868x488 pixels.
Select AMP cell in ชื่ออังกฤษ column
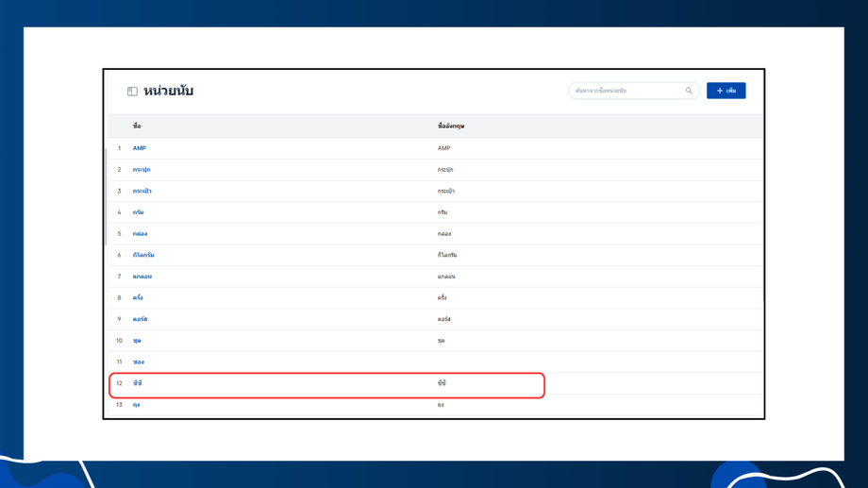[x=444, y=148]
